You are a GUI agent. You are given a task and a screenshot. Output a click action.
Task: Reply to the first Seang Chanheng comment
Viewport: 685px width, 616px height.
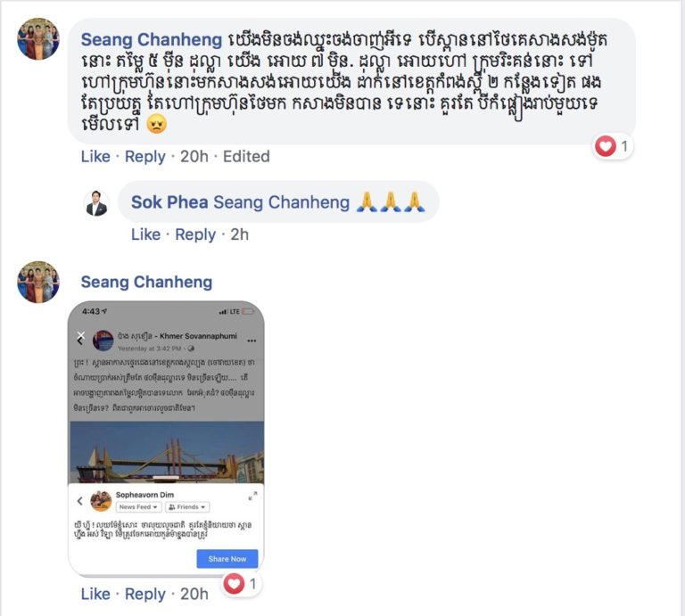(145, 156)
